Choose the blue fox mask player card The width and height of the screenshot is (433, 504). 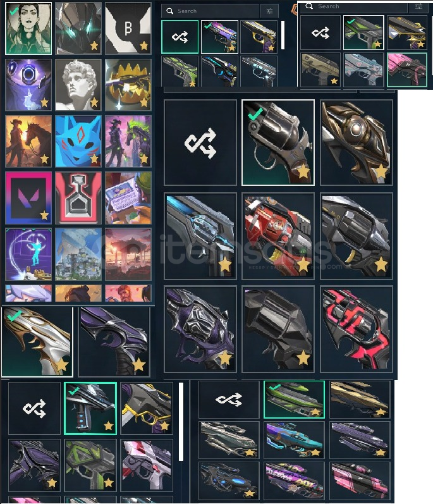[78, 142]
